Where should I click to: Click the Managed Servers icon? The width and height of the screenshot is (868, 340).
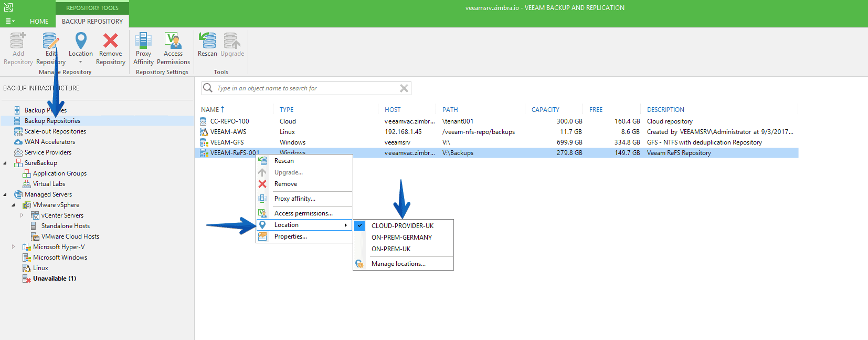18,194
